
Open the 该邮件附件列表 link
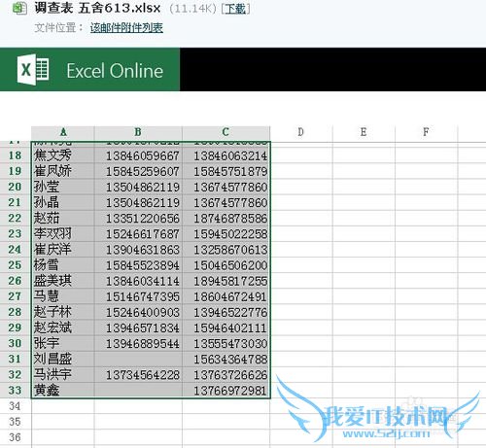point(126,28)
